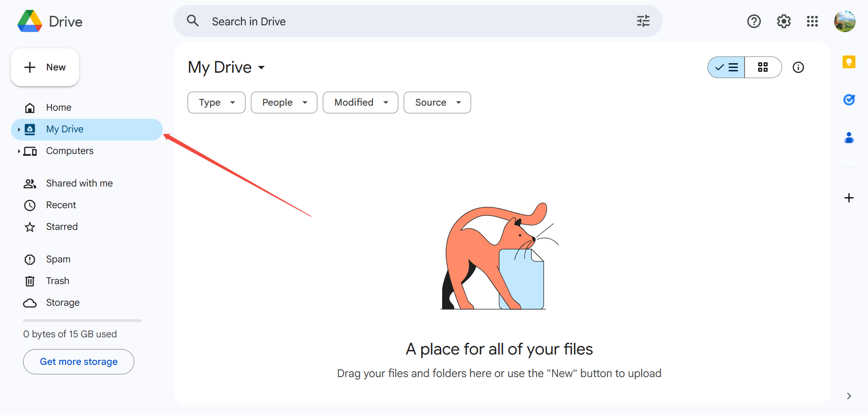Open Computers in sidebar
This screenshot has width=868, height=415.
pos(87,151)
